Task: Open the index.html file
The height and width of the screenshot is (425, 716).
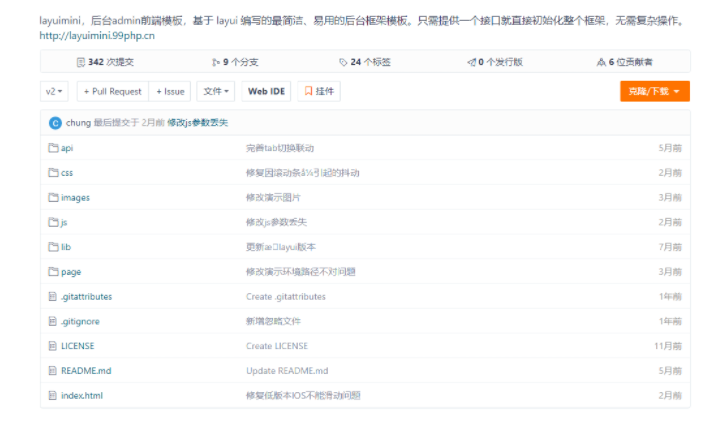Action: coord(82,396)
